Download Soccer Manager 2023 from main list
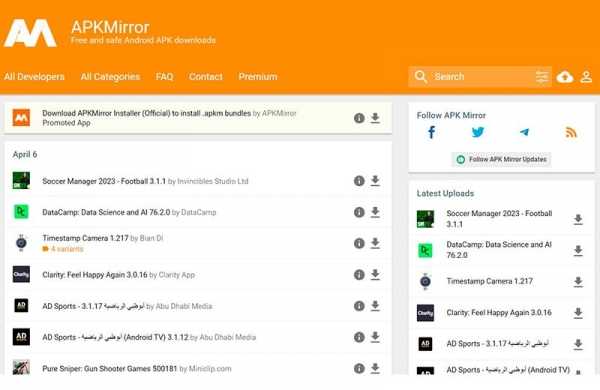Viewport: 600px width, 390px height. pos(375,181)
